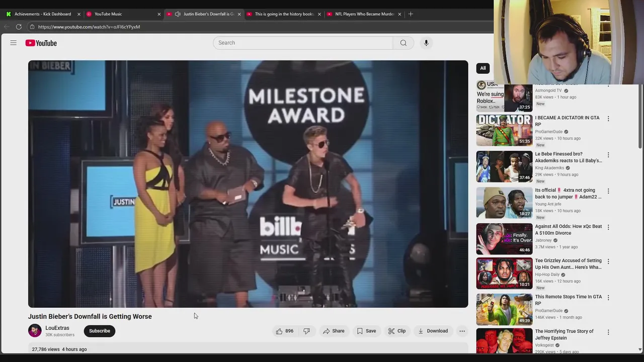Open the King Akademiks channel name

point(549,168)
